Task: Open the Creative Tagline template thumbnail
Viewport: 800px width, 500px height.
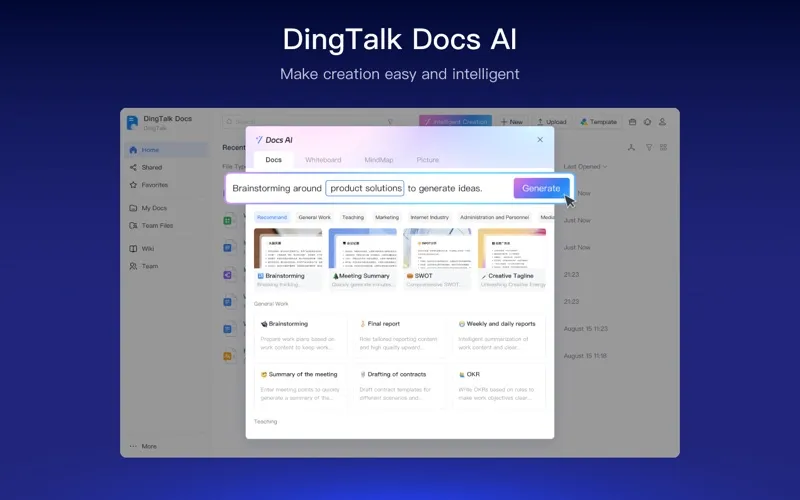Action: point(512,259)
